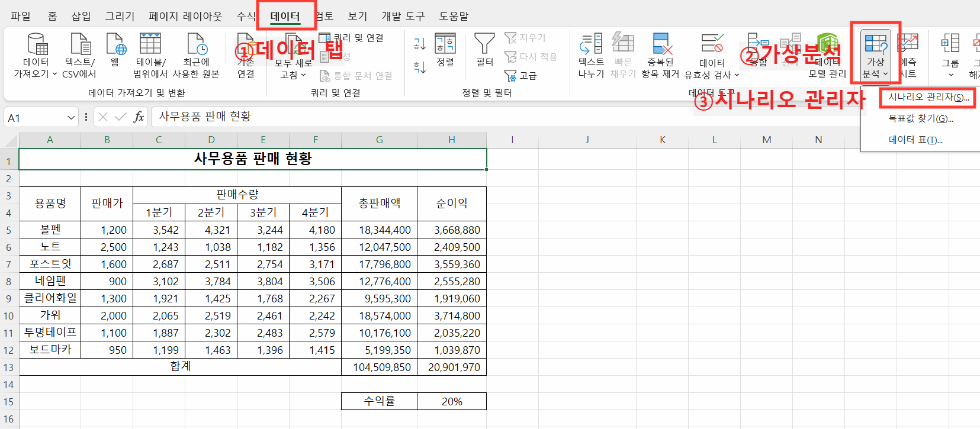
Task: Click the 총판매액 header cell
Action: tap(379, 204)
